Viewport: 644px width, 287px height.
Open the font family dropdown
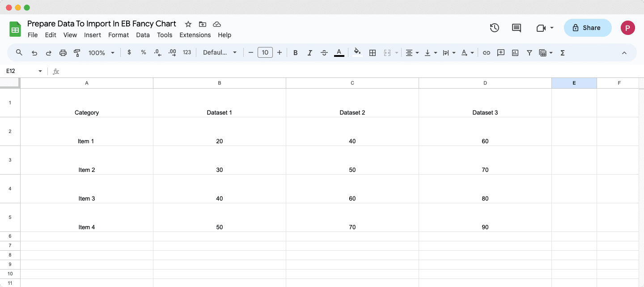pyautogui.click(x=220, y=52)
